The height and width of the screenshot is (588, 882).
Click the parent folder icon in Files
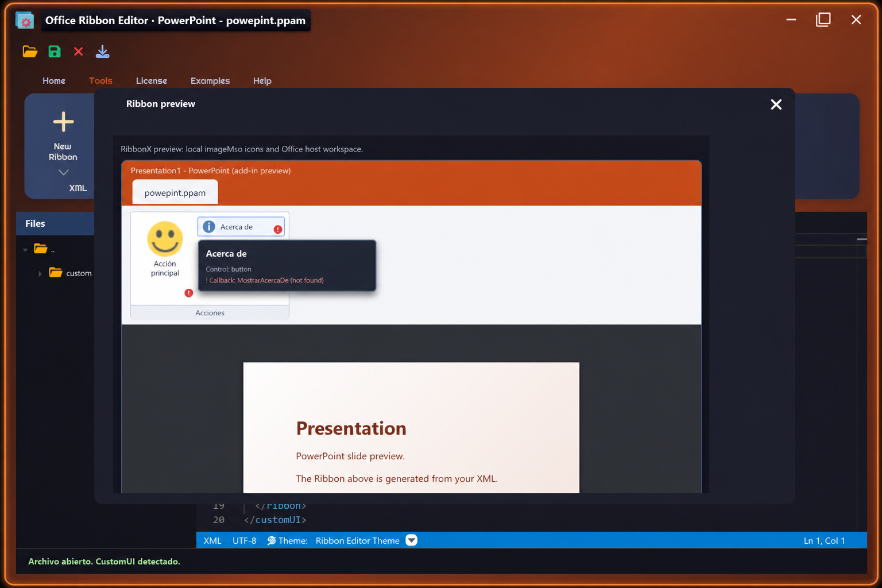40,249
